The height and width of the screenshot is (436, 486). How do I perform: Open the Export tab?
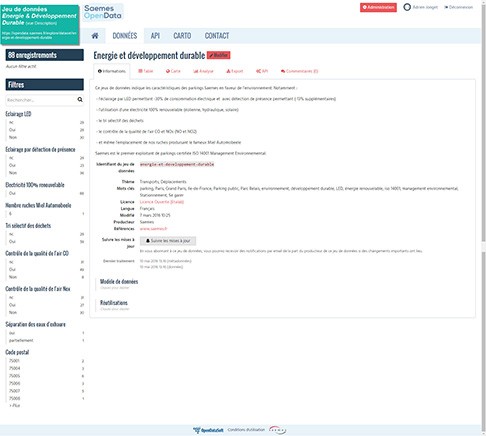click(x=235, y=71)
